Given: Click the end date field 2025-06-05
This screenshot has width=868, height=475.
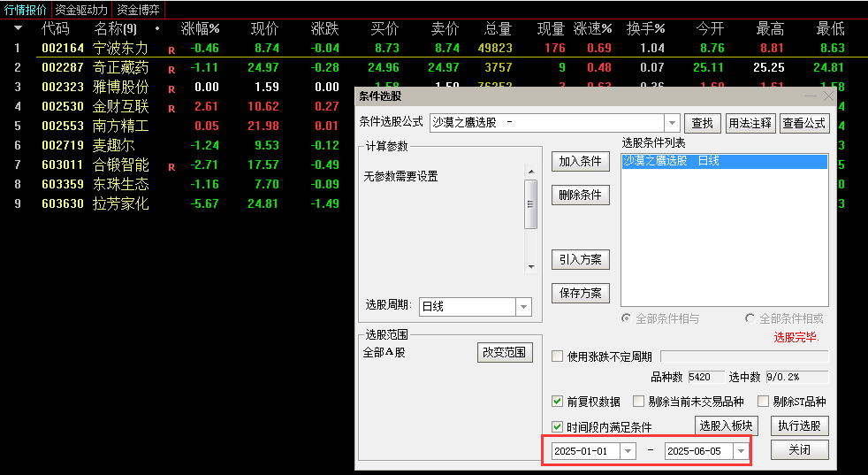Looking at the screenshot, I should 699,451.
